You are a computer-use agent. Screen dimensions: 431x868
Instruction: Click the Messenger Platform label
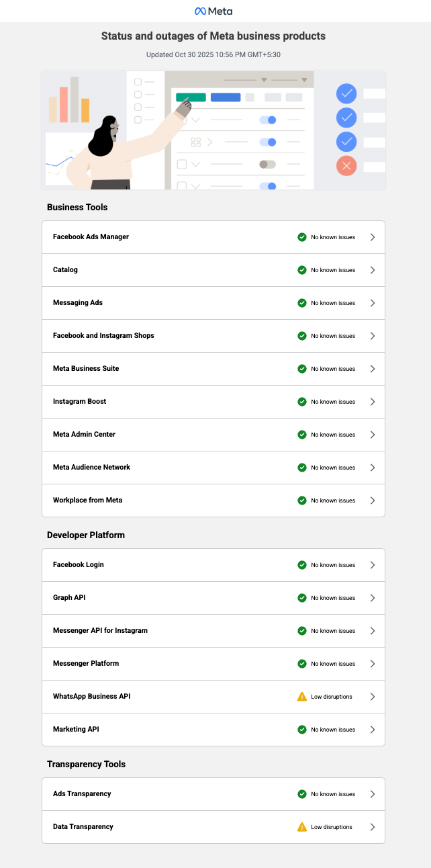(86, 664)
